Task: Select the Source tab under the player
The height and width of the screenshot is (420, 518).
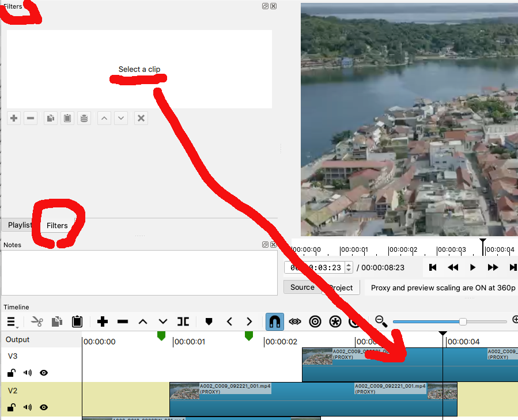Action: tap(302, 287)
